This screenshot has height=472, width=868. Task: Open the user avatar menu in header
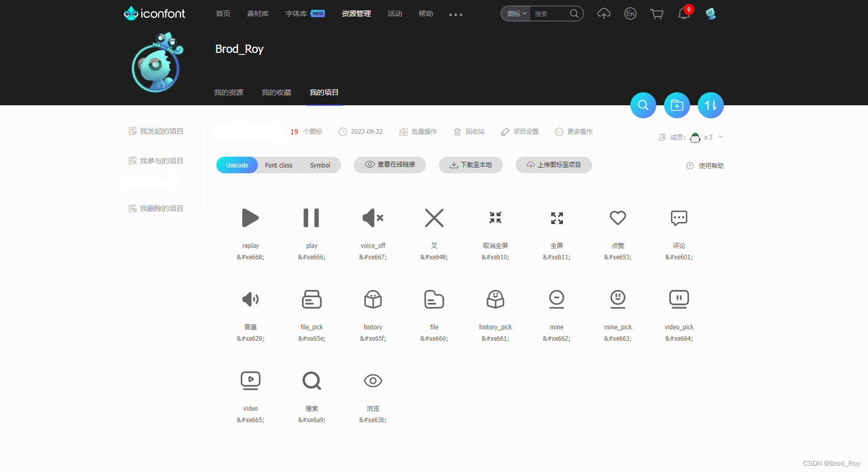711,13
